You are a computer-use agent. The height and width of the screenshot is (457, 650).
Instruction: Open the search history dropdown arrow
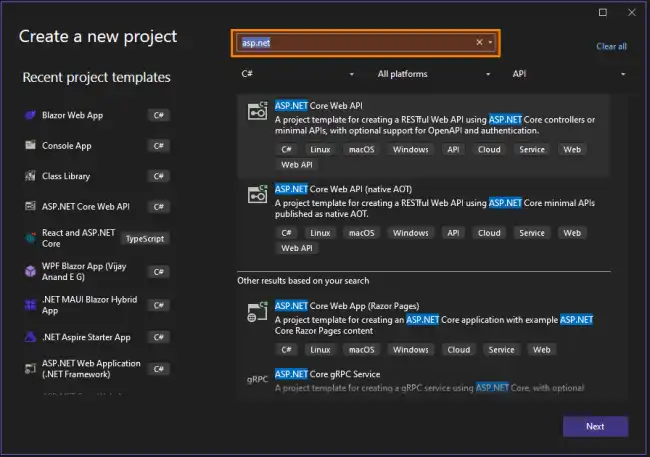coord(490,42)
